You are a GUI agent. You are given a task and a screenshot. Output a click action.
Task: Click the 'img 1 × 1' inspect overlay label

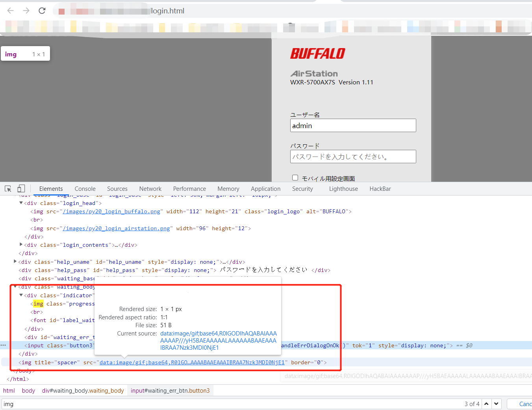(25, 54)
